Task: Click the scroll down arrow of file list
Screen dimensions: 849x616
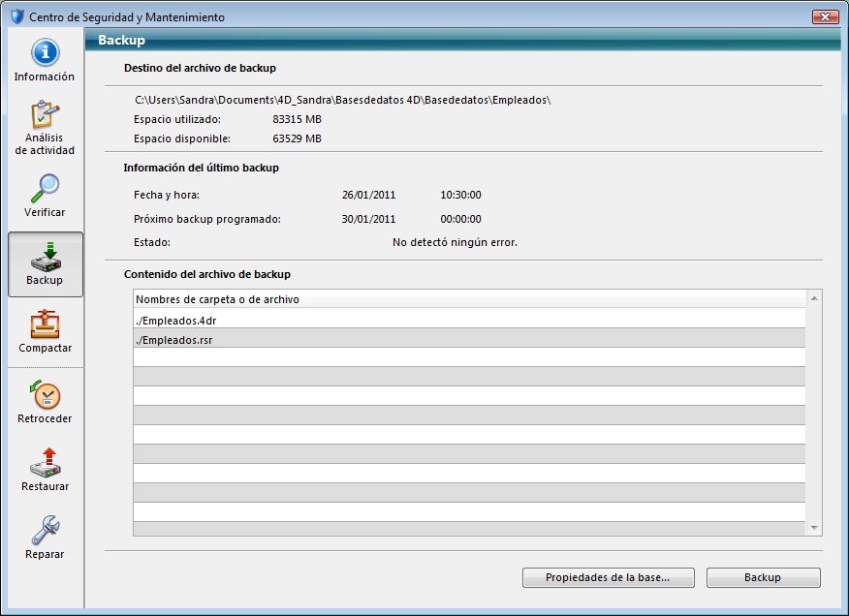Action: (x=814, y=528)
